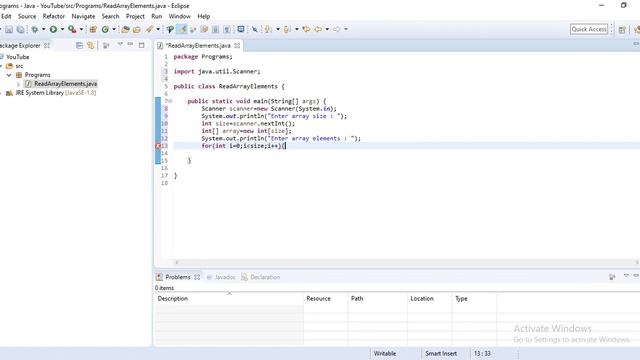Click the Run Last Tool icon with red toolbox

coord(72,29)
